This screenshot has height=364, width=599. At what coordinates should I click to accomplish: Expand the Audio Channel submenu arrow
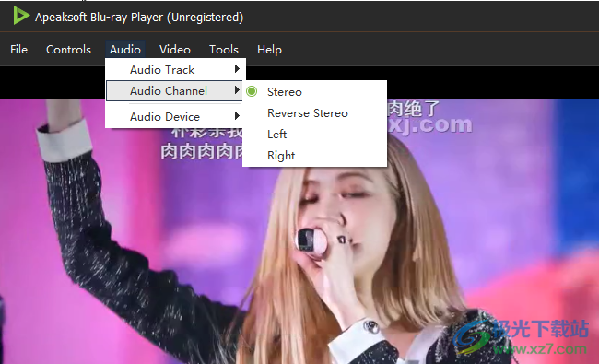(x=237, y=90)
